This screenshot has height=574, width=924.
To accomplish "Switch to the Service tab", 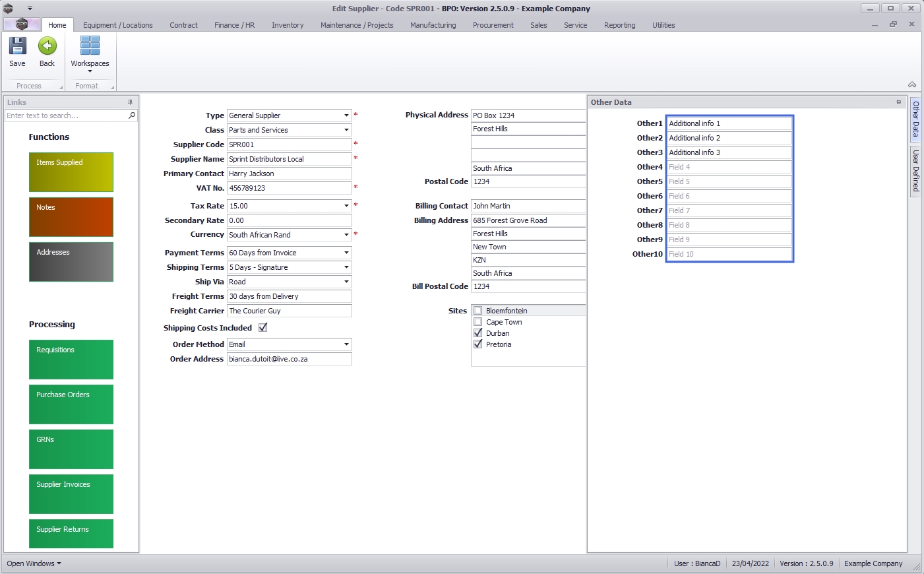I will click(575, 25).
